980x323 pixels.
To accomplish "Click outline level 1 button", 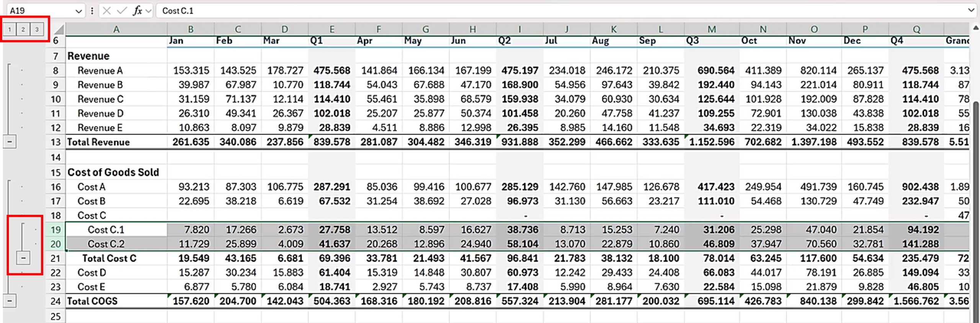I will (x=10, y=29).
